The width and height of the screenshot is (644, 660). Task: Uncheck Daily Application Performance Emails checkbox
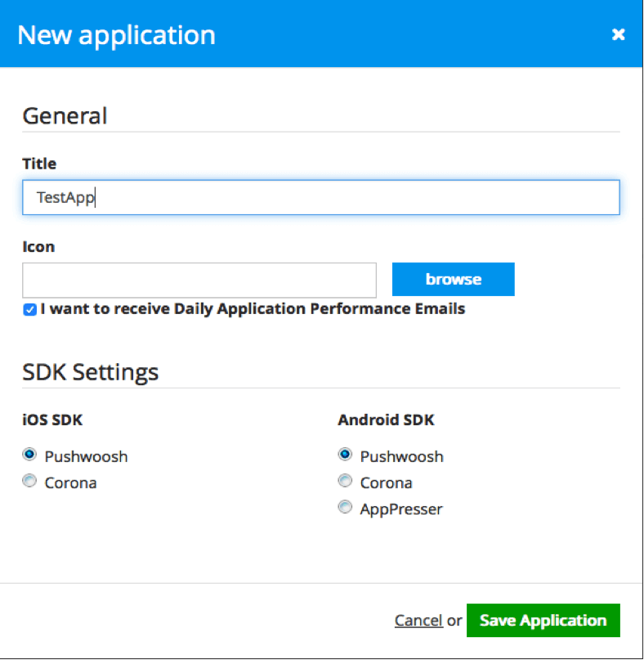click(x=30, y=310)
